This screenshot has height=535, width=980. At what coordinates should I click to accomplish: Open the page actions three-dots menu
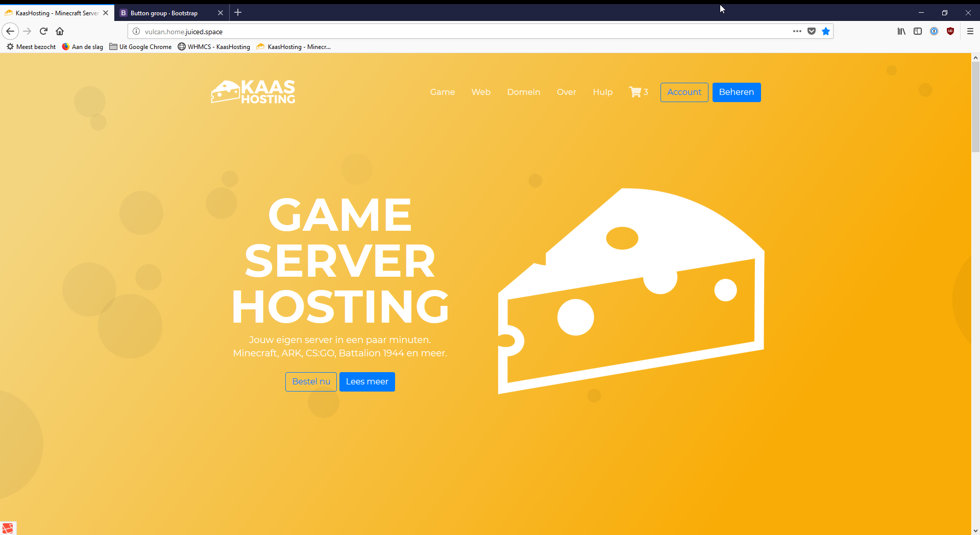(797, 31)
